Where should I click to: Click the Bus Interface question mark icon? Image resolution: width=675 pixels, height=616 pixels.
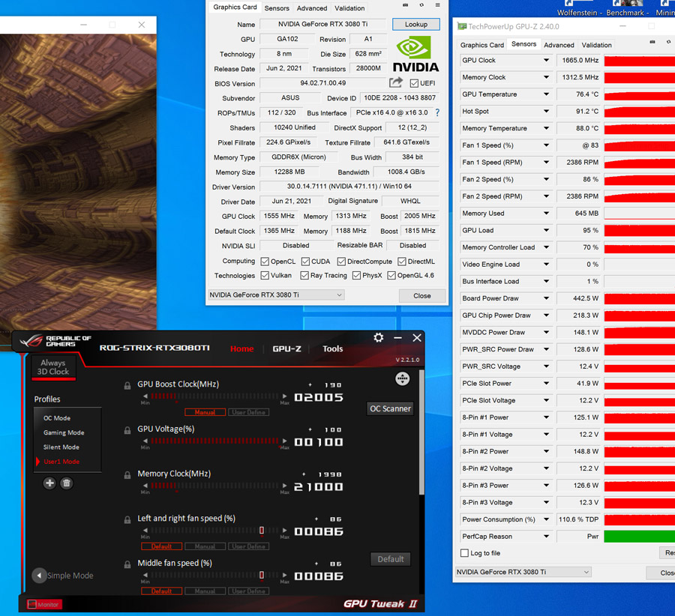click(x=437, y=112)
